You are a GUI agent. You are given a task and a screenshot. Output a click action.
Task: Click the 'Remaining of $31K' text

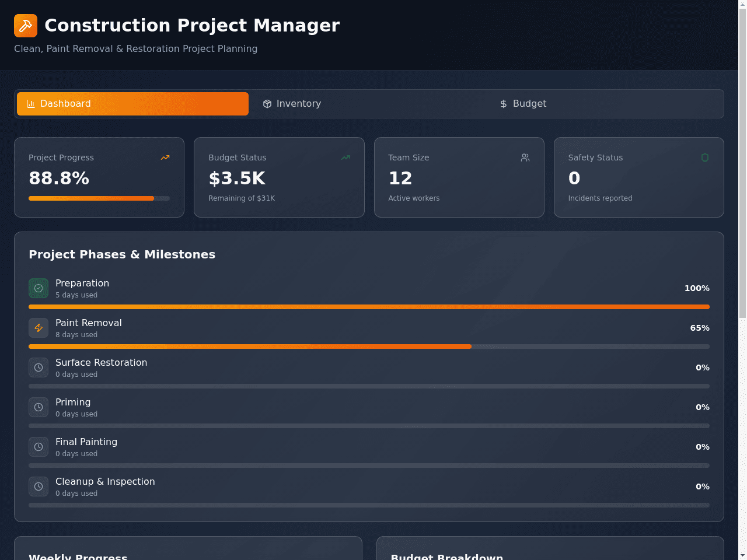pos(242,198)
